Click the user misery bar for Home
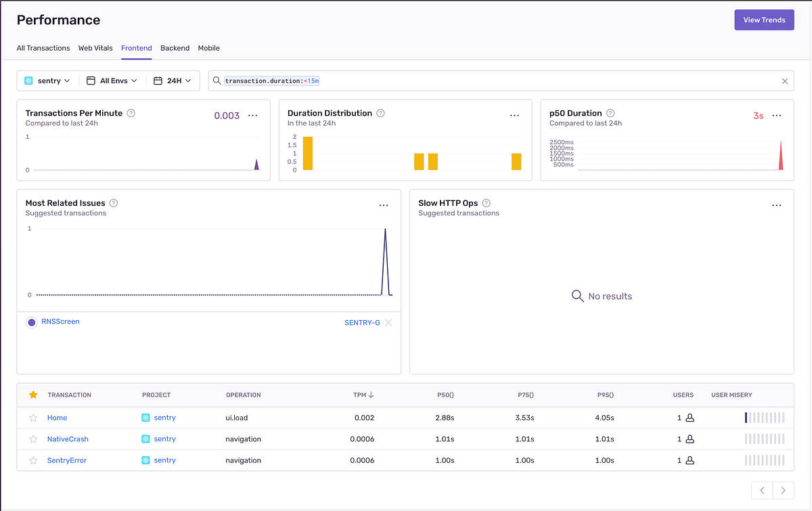 click(765, 418)
